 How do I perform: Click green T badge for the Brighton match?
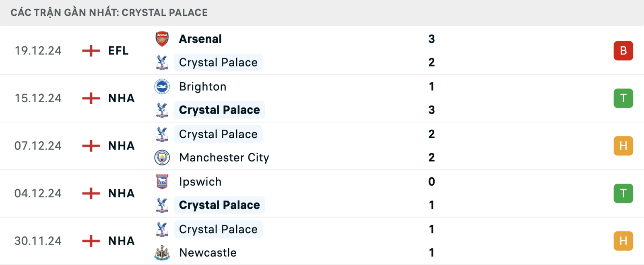pos(623,98)
